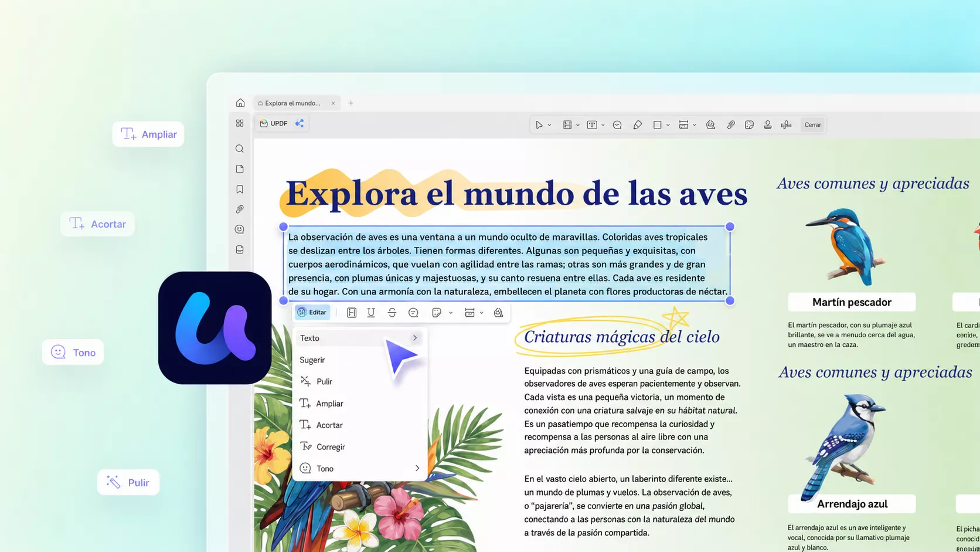Open the Tono submenu in context menu
The width and height of the screenshot is (980, 552).
tap(359, 468)
